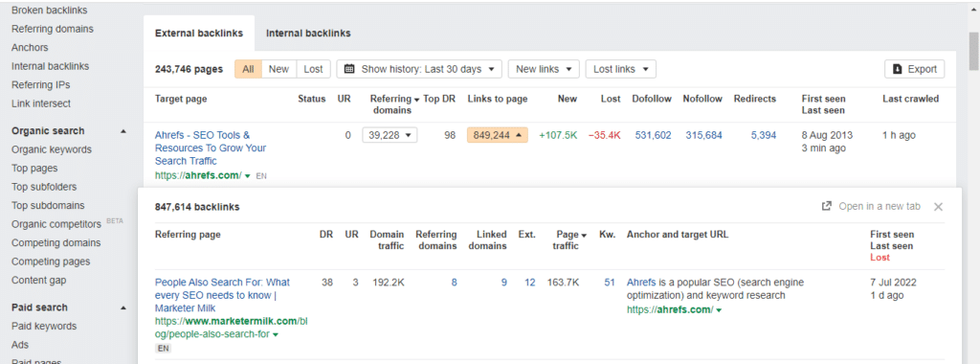Open Top subdomains report
The width and height of the screenshot is (980, 364).
(48, 206)
